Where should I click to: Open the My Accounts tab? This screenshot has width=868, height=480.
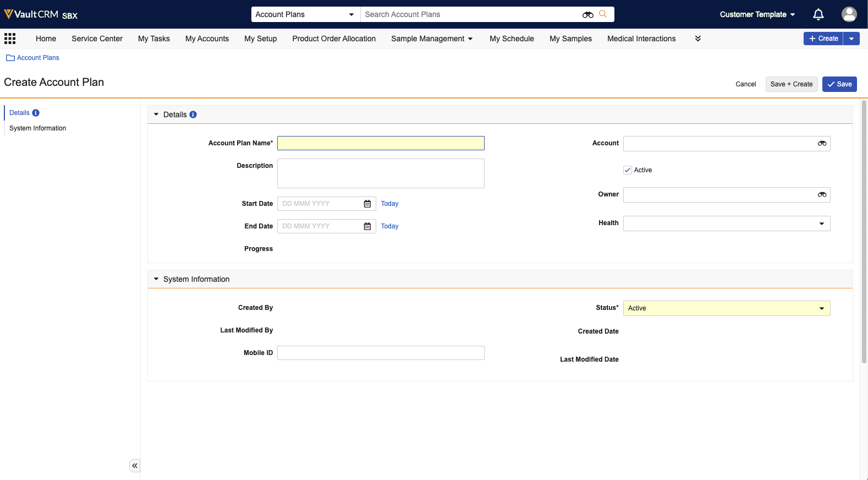207,39
